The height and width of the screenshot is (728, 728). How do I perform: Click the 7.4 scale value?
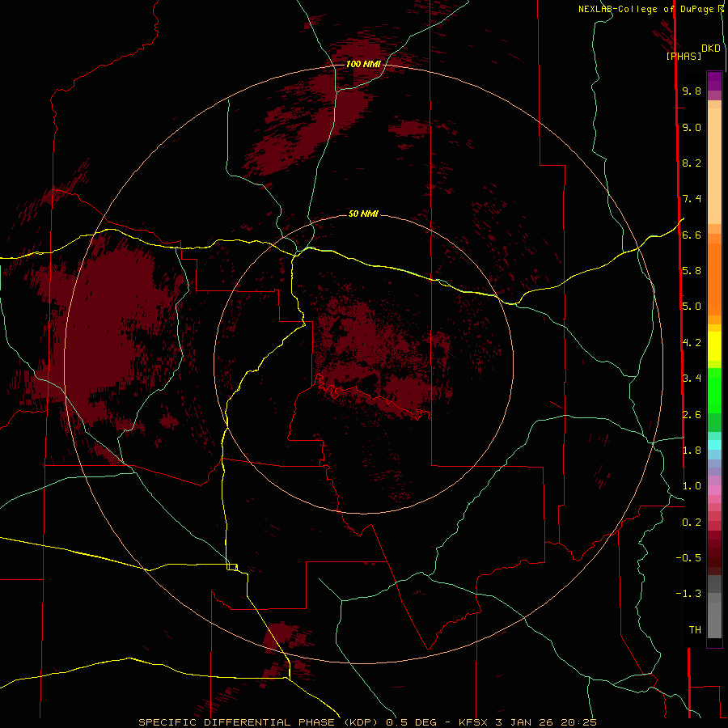692,199
